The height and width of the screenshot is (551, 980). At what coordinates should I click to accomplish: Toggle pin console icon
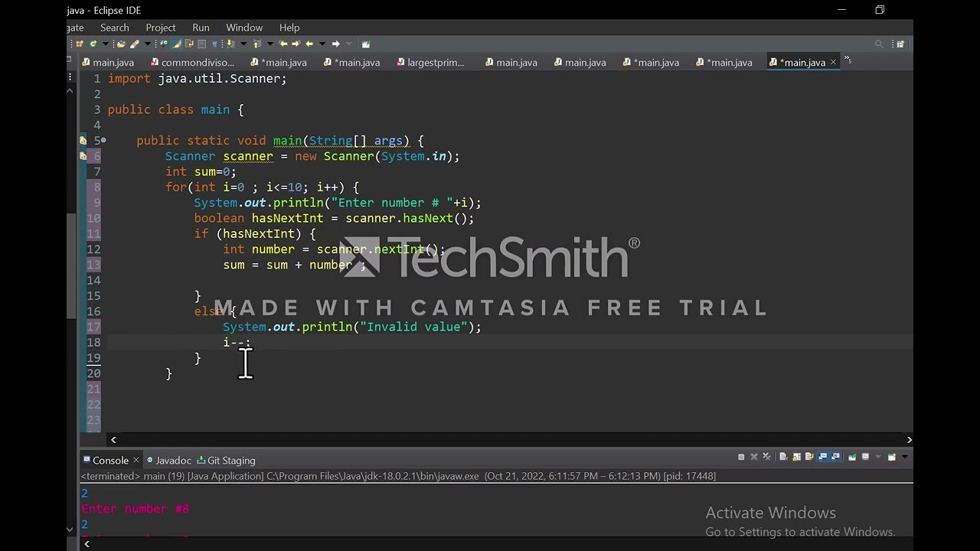pos(852,457)
